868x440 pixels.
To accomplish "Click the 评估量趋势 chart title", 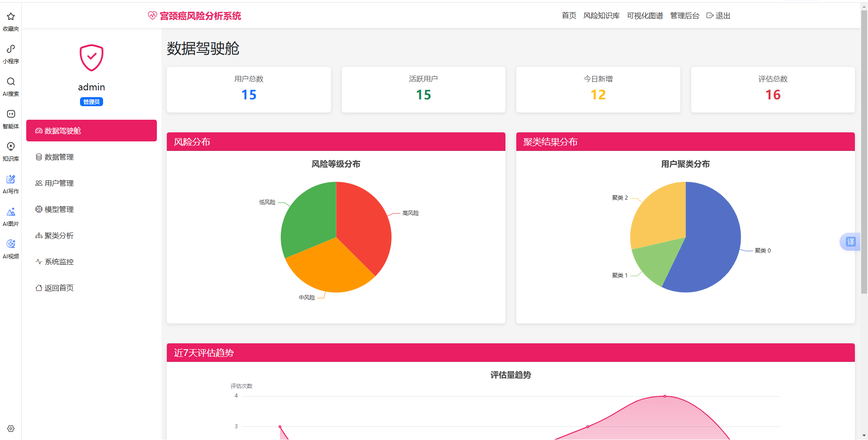I will [511, 375].
